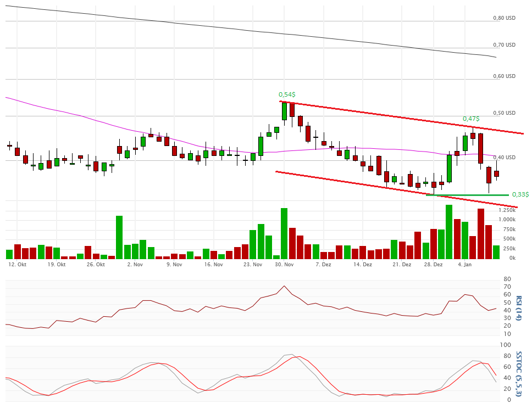
Task: Click the RSI (14) indicator label
Action: point(519,308)
